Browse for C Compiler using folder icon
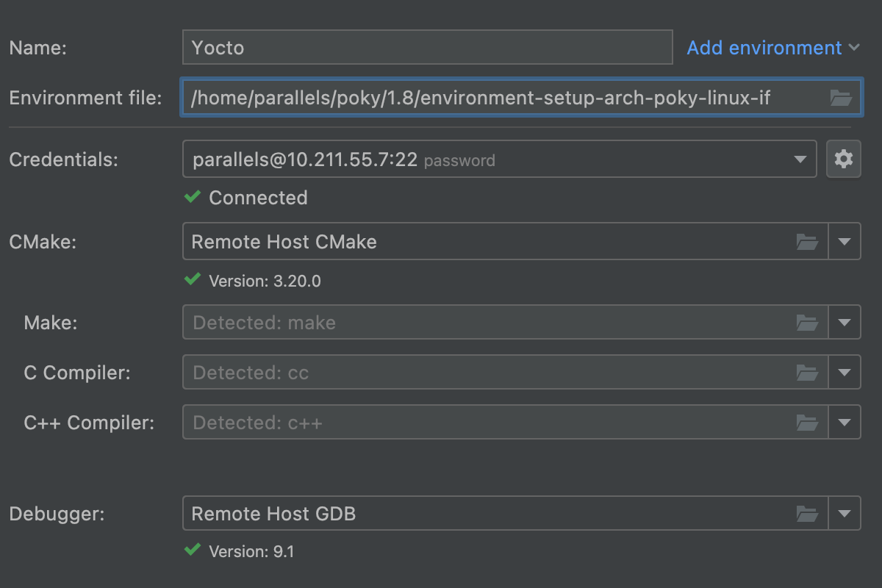 (807, 373)
